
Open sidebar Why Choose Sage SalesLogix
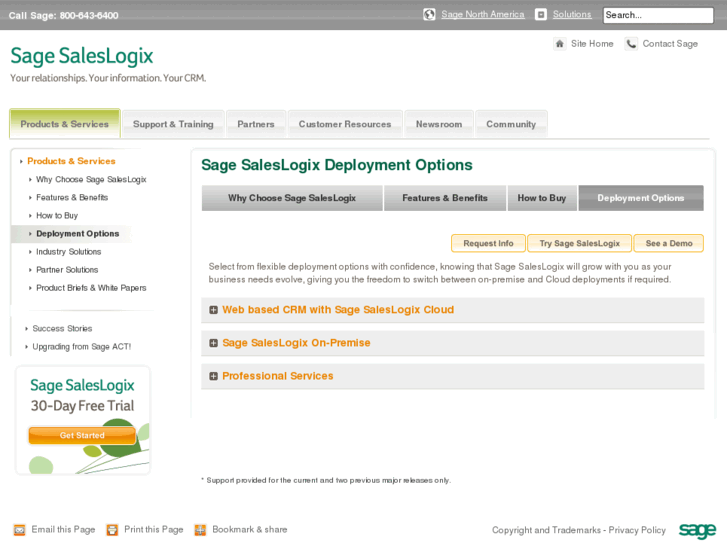tap(91, 180)
